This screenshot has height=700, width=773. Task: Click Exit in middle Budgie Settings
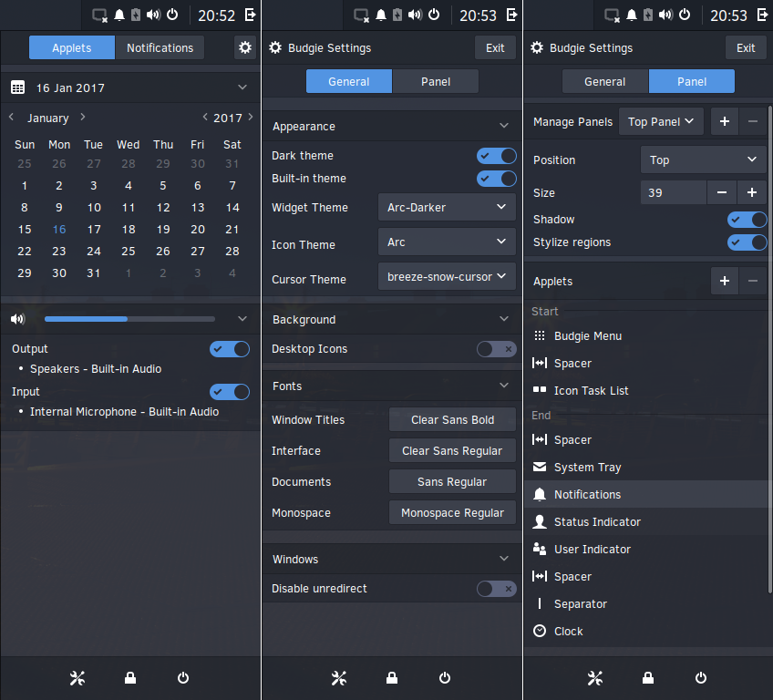pyautogui.click(x=495, y=47)
